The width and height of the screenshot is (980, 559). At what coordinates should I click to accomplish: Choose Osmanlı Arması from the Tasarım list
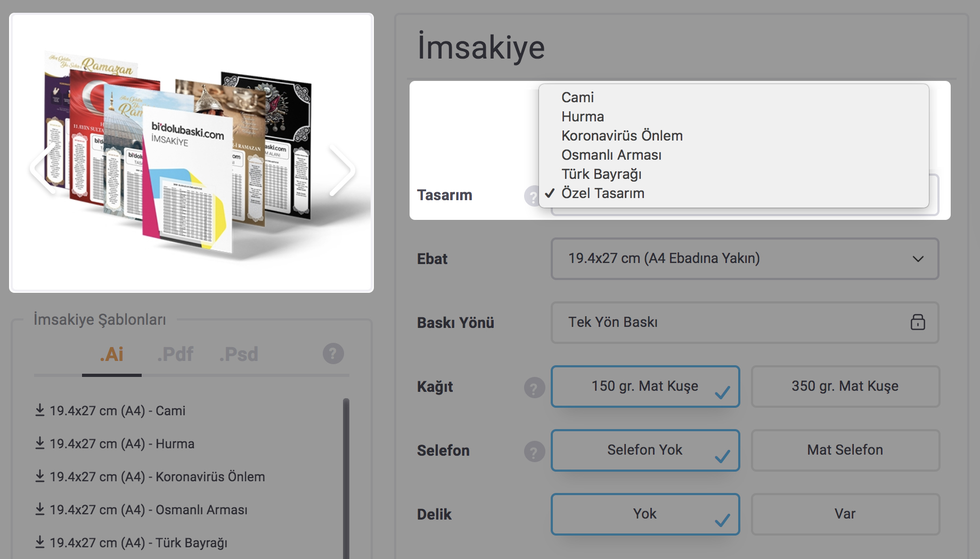pos(734,155)
